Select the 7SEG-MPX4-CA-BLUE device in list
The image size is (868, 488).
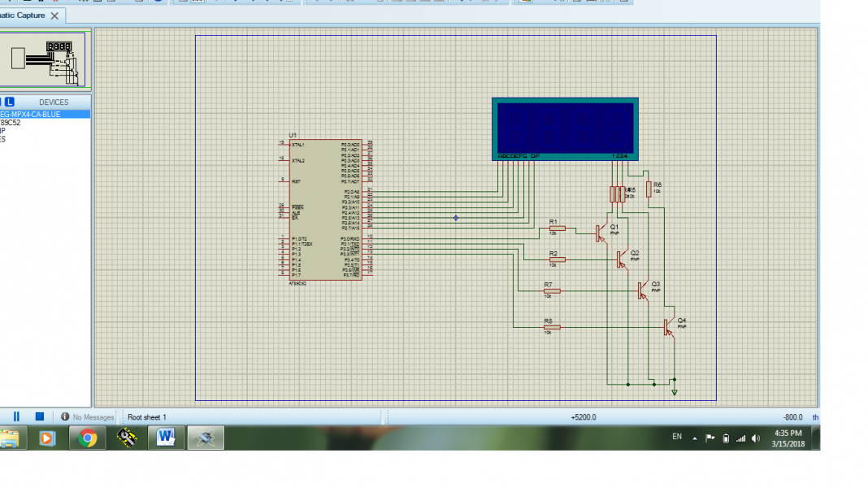click(x=33, y=115)
